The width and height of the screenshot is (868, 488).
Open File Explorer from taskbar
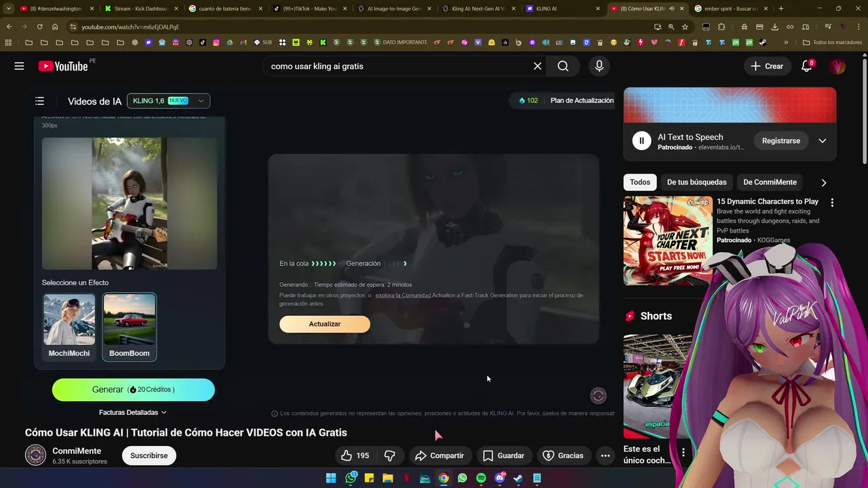tap(388, 478)
